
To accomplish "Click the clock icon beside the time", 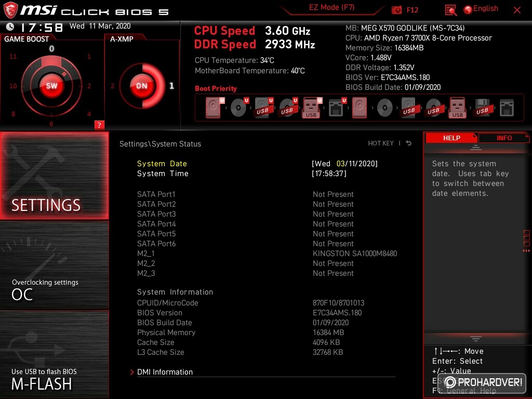I will (10, 27).
